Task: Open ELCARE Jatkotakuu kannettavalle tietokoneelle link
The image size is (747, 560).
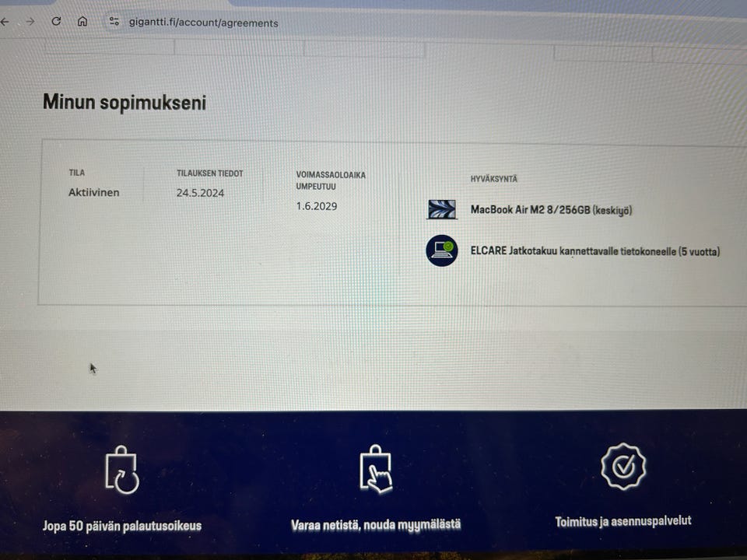Action: (595, 251)
